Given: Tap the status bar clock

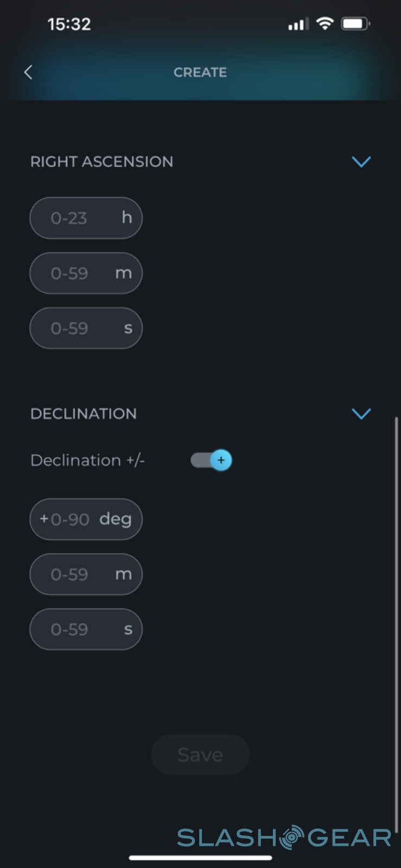Looking at the screenshot, I should pos(69,24).
